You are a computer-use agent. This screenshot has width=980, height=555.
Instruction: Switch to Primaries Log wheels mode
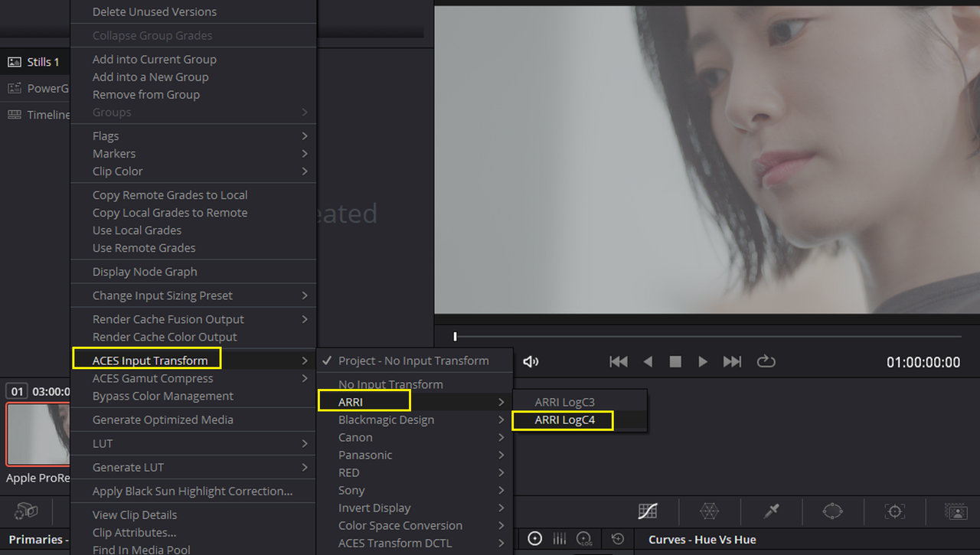coord(584,539)
